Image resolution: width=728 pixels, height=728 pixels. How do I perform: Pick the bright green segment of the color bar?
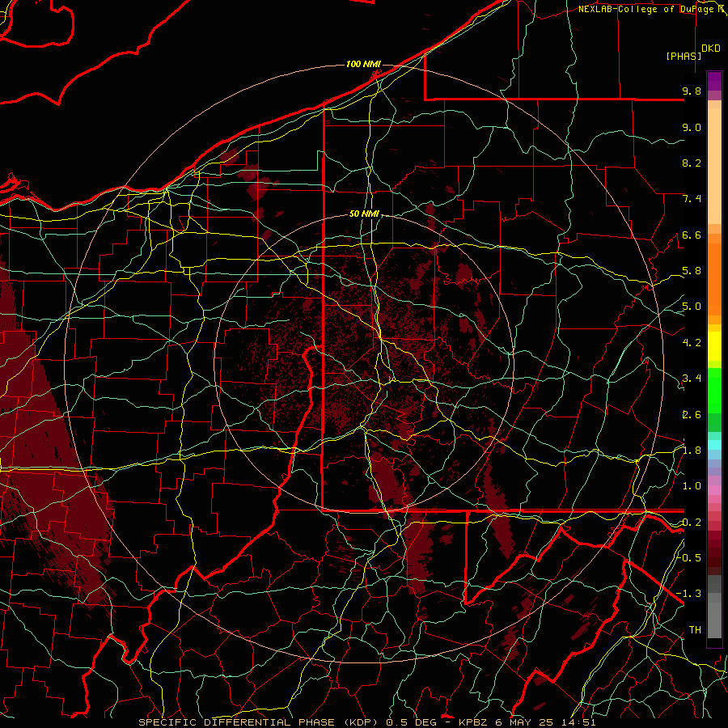pyautogui.click(x=714, y=390)
